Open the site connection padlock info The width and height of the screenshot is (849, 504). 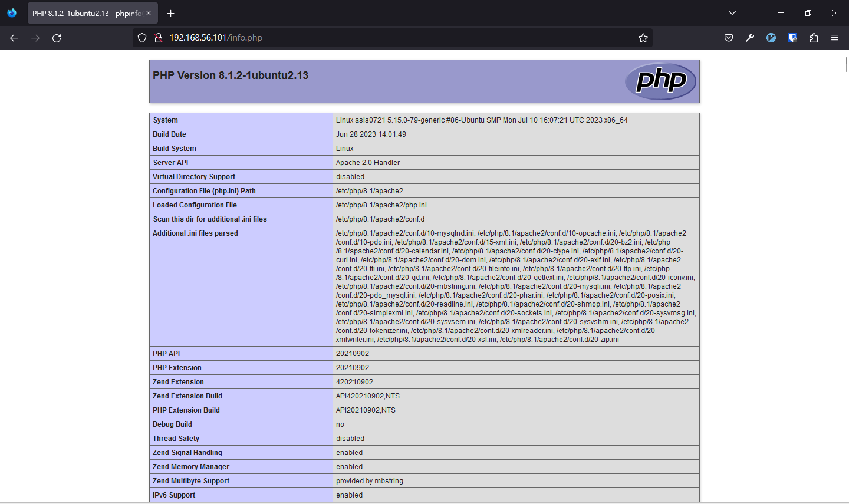point(157,37)
